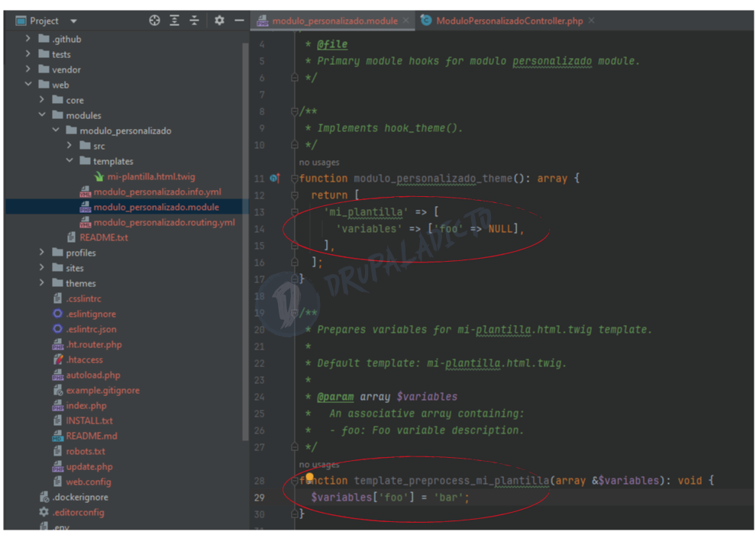
Task: Collapse the templates folder
Action: click(69, 161)
